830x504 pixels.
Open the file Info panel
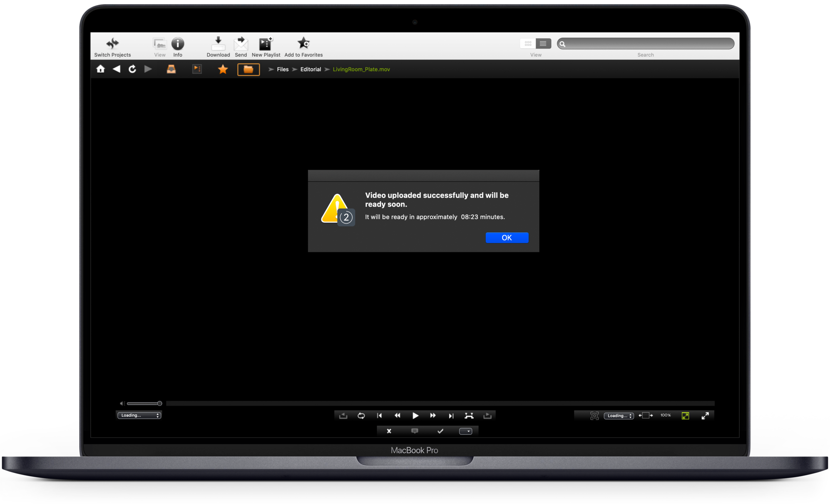coord(177,43)
